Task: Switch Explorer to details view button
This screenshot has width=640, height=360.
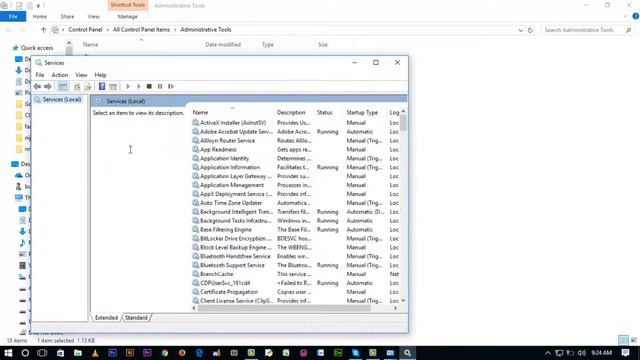Action: pyautogui.click(x=623, y=340)
